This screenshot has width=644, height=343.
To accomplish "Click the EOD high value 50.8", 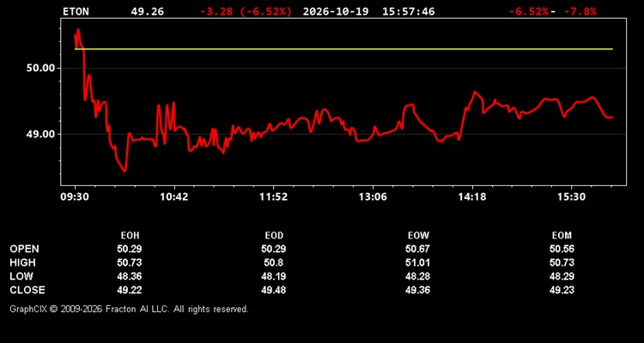I will (x=274, y=262).
